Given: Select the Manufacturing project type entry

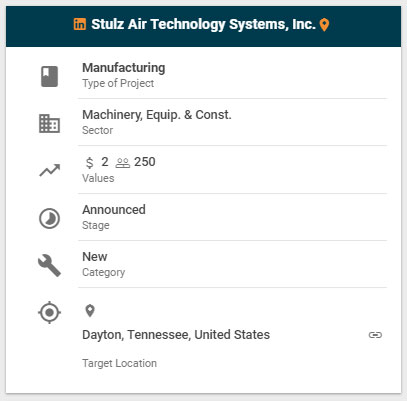Looking at the screenshot, I should click(x=124, y=68).
